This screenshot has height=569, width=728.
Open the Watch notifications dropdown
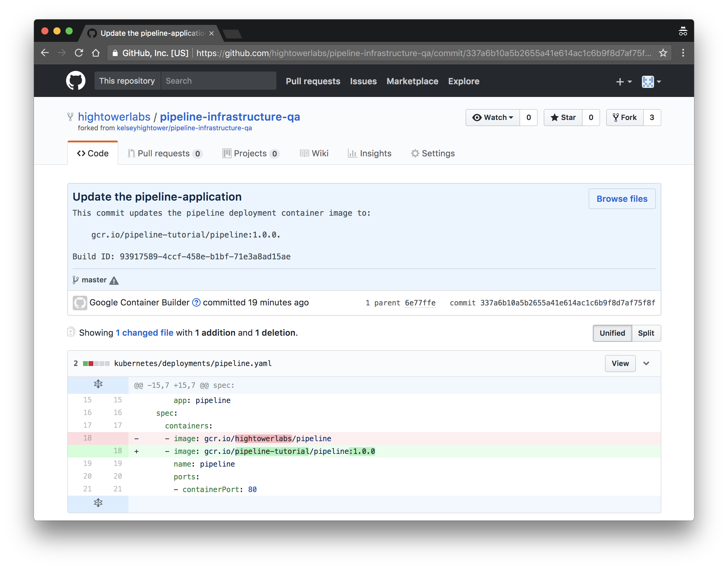tap(493, 118)
